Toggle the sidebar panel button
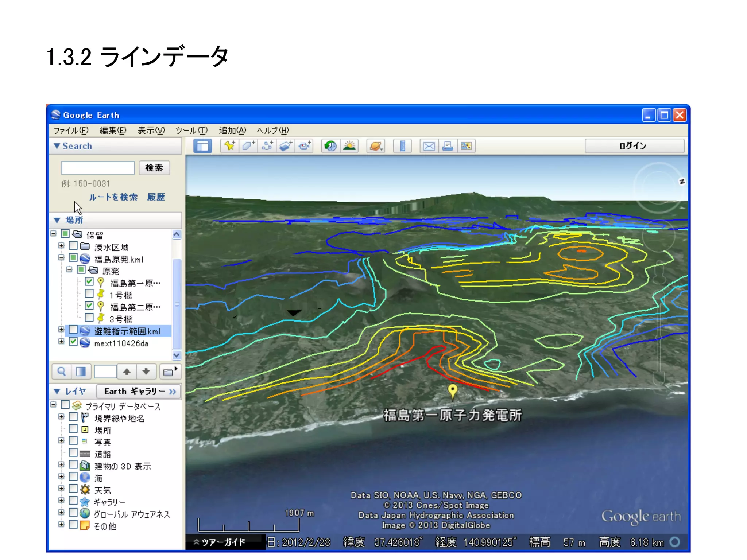Viewport: 747px width, 560px height. pos(202,146)
